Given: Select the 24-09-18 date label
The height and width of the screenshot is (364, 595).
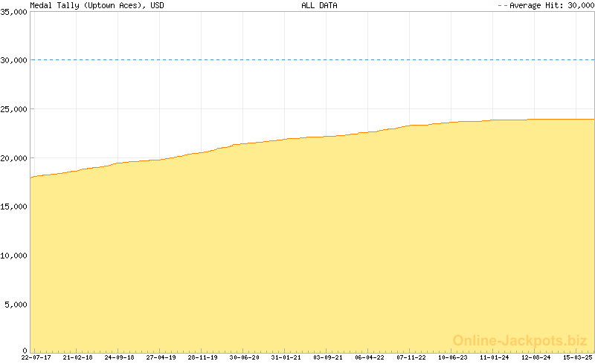Looking at the screenshot, I should coord(119,357).
